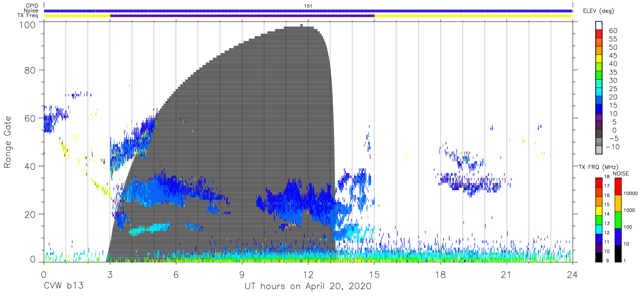Click the 25 label on the ELEV colorbar
644x297 pixels.
point(613,89)
